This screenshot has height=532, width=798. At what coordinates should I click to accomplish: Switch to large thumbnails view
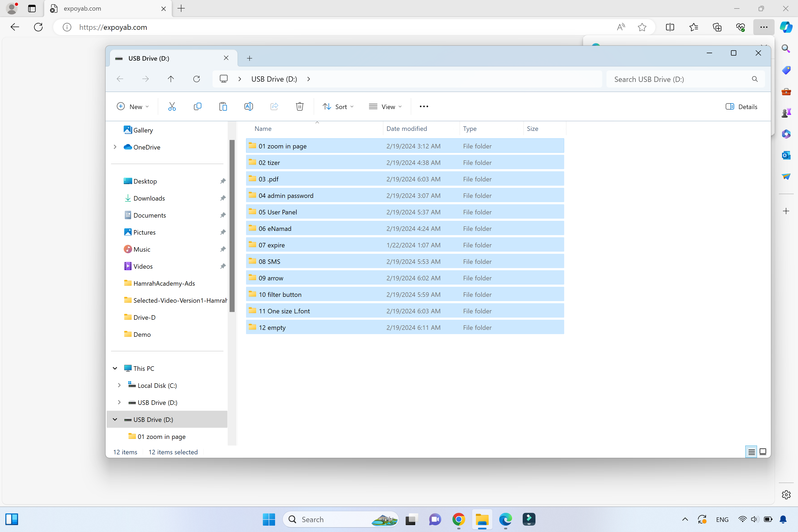click(763, 452)
